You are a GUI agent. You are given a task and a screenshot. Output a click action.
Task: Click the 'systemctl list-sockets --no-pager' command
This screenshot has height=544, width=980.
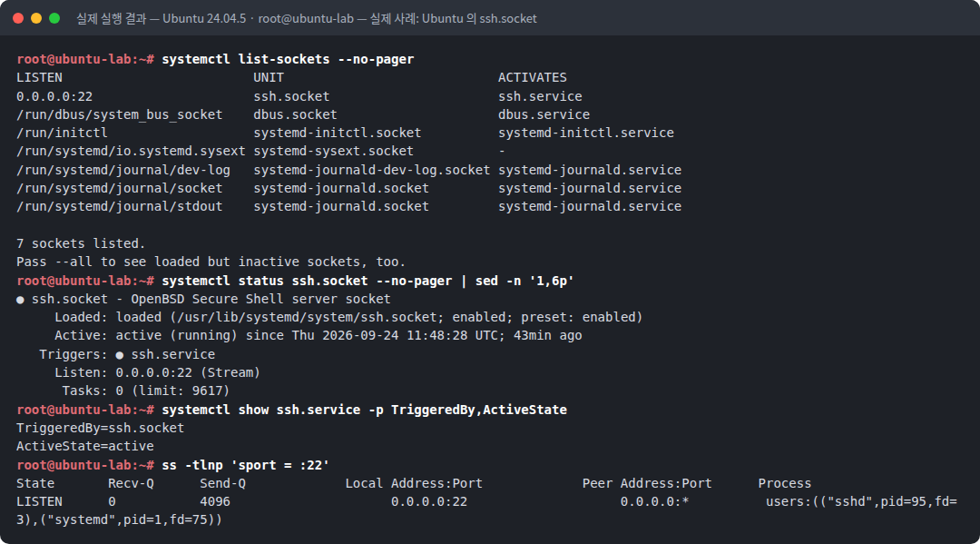coord(288,59)
